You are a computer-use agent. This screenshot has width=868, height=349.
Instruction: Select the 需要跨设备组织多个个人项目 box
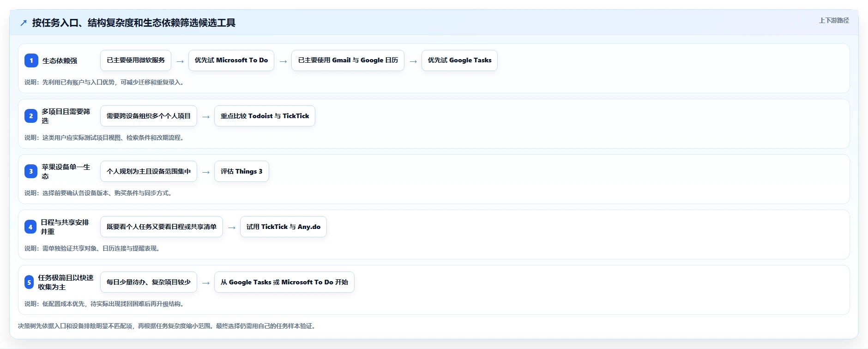click(149, 116)
